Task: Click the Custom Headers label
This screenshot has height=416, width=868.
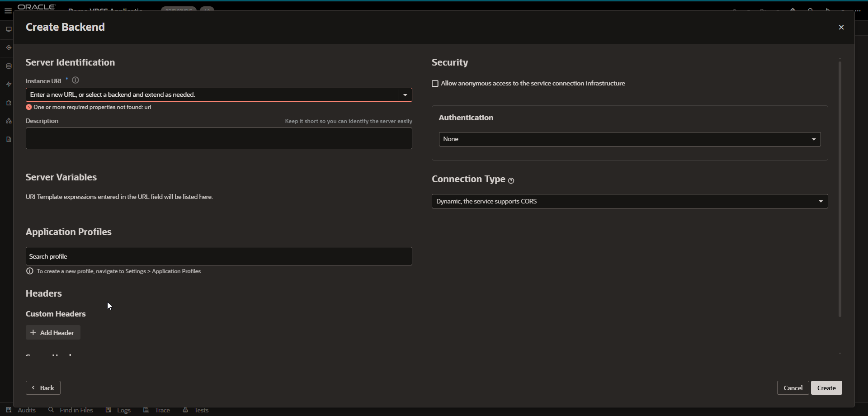Action: click(x=56, y=314)
